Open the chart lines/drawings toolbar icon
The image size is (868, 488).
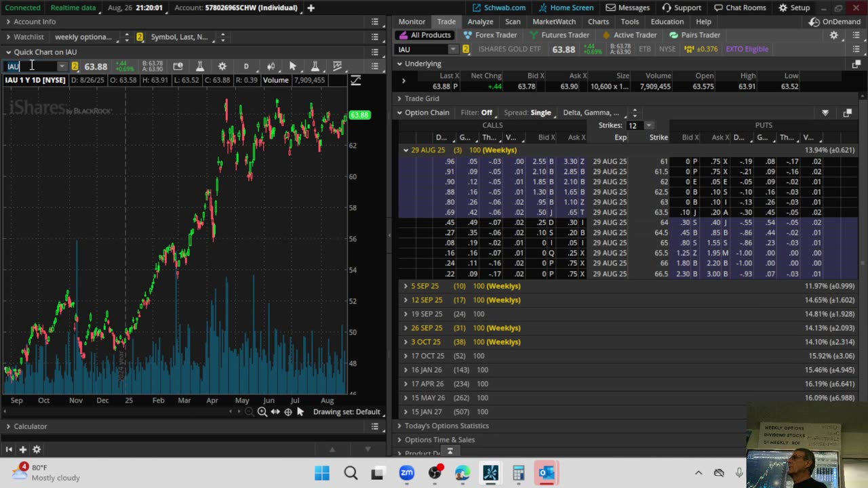click(338, 66)
